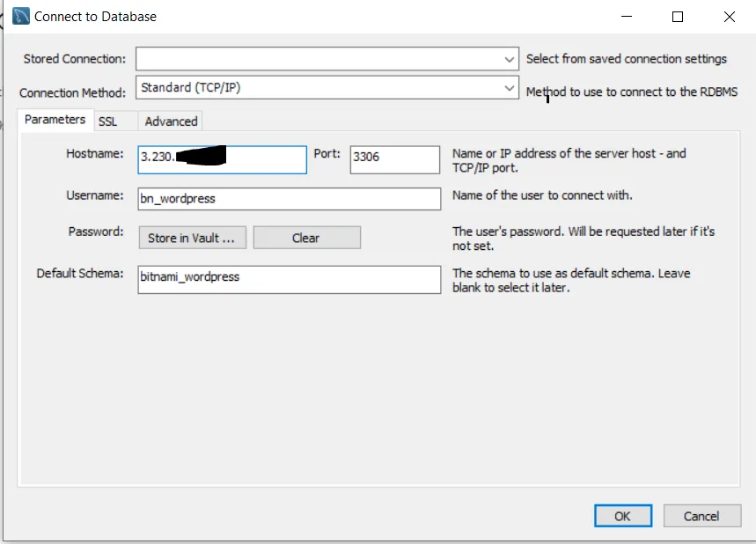Click the 'Connect to Database' title text
756x544 pixels.
[x=95, y=17]
